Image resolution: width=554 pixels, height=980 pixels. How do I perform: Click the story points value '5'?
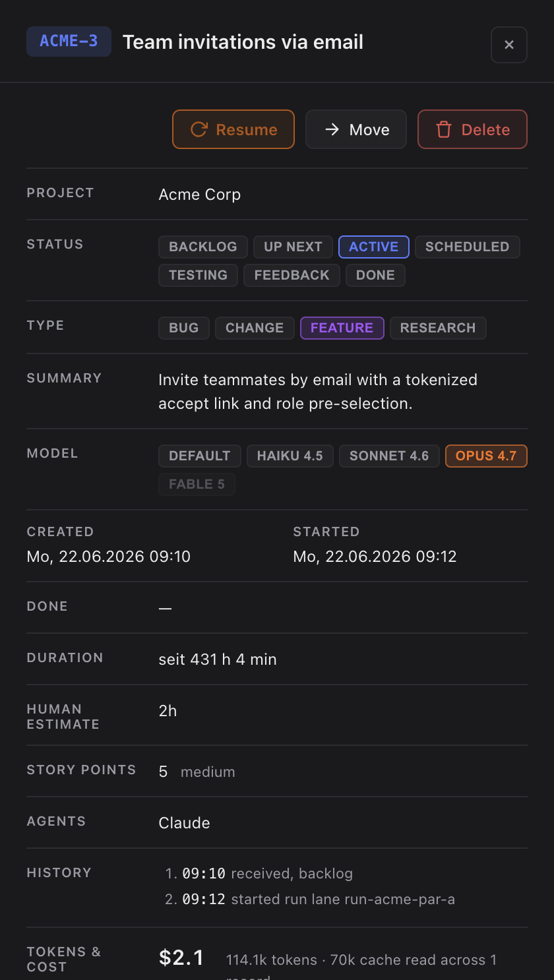(163, 772)
